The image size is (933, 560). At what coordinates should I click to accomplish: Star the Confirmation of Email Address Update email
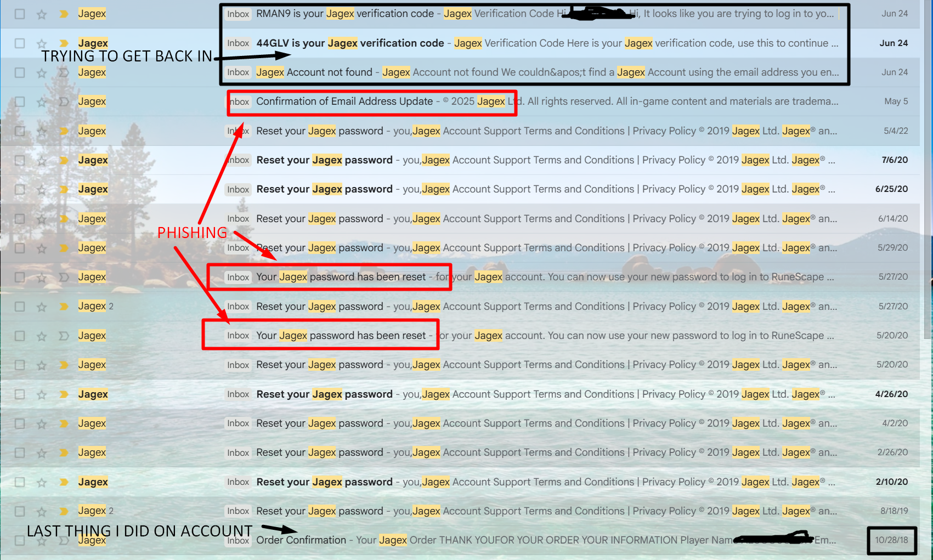coord(42,101)
